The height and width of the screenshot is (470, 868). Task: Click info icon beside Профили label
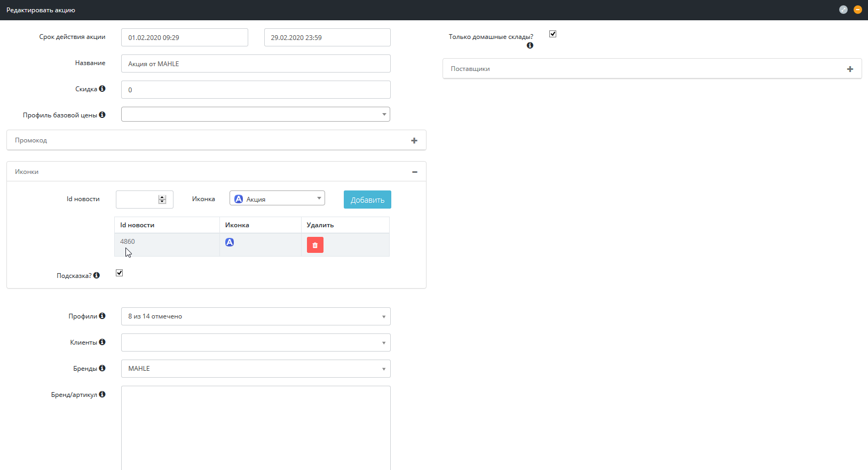(102, 316)
